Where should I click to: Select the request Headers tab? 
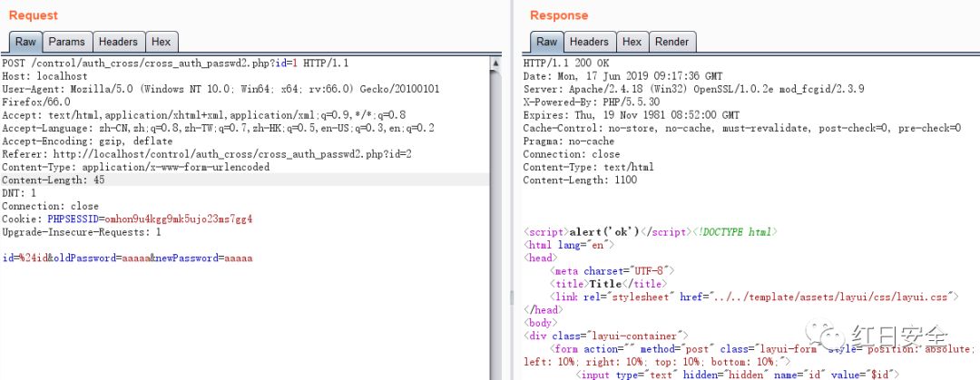coord(118,42)
